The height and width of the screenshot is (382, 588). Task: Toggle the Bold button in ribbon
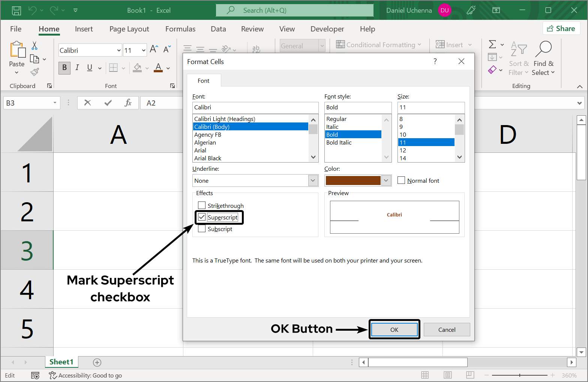(64, 68)
